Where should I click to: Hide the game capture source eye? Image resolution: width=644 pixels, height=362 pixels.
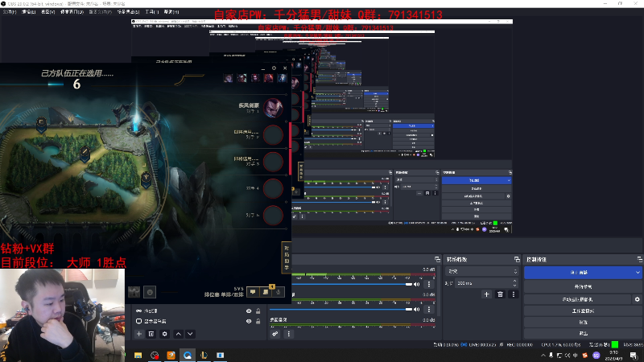point(249,311)
